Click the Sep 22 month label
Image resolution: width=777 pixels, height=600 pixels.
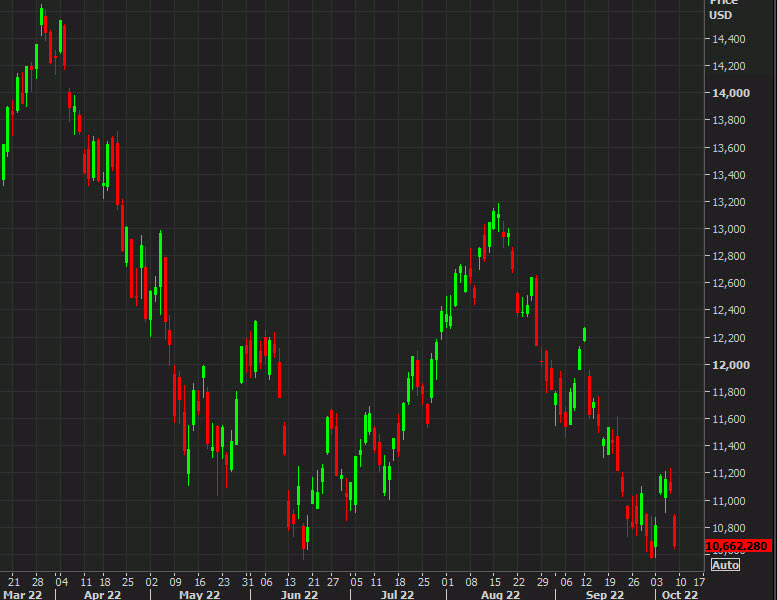[x=605, y=595]
